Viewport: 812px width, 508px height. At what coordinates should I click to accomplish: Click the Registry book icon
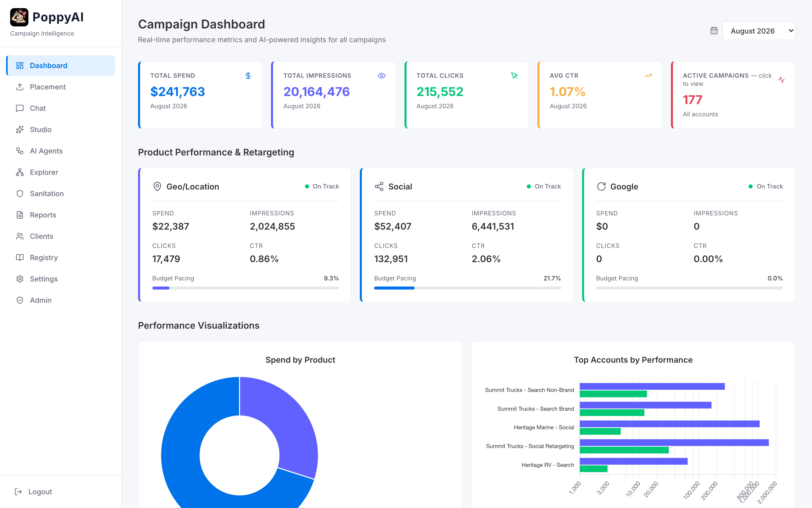tap(20, 257)
